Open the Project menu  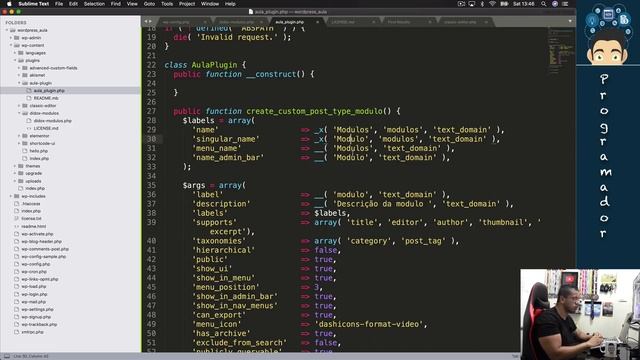(187, 4)
